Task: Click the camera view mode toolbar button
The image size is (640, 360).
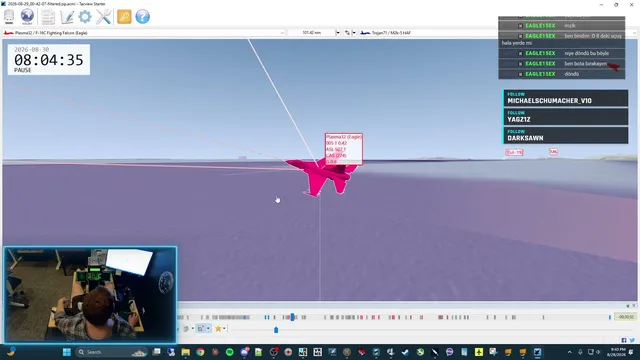Action: (200, 328)
